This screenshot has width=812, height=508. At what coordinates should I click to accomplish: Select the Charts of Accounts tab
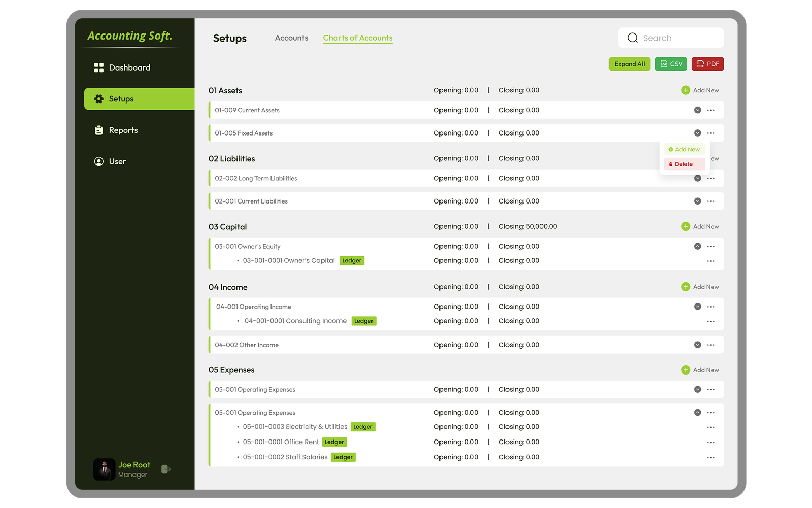point(358,38)
